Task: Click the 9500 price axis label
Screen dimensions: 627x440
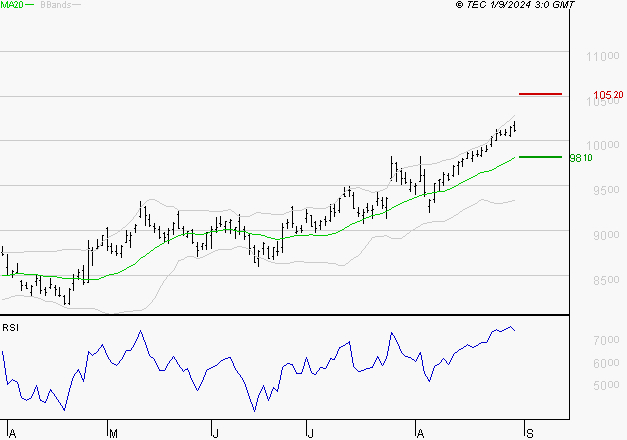Action: 606,190
